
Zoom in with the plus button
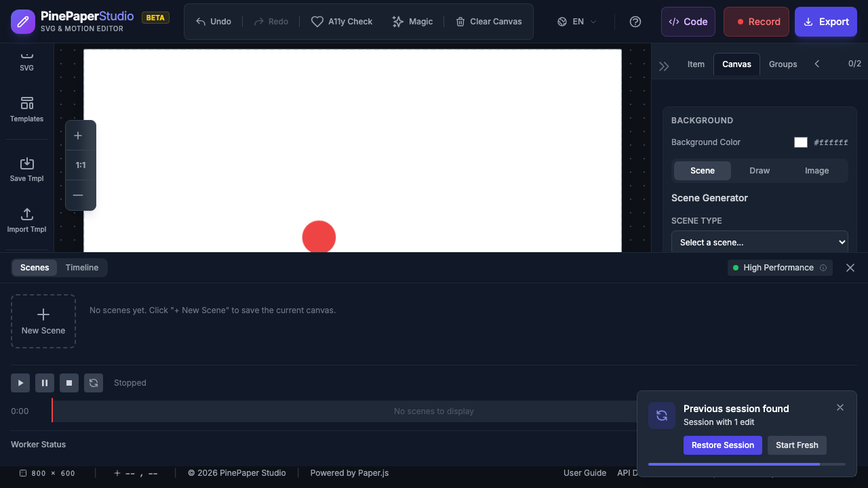(78, 136)
